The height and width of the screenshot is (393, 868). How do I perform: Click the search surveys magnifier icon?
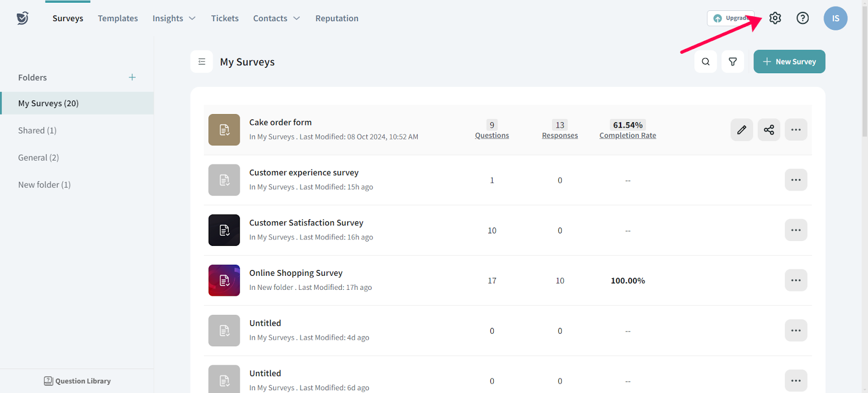click(x=705, y=62)
